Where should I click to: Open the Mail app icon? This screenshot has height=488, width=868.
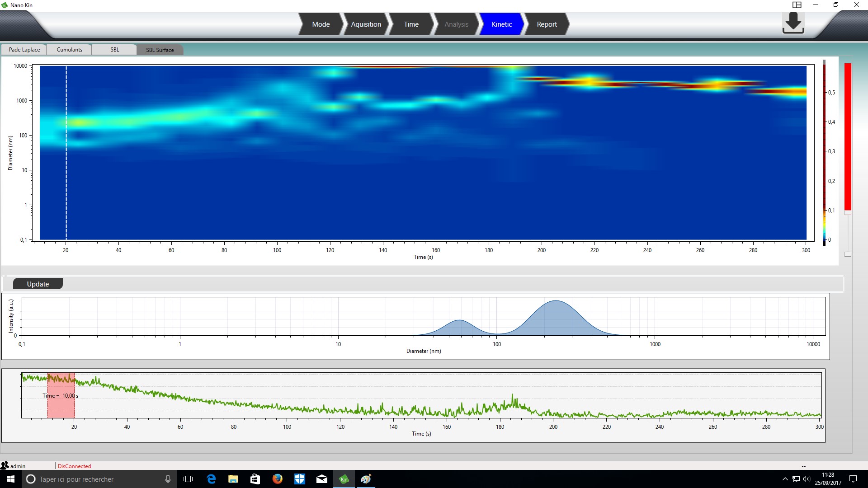(321, 479)
